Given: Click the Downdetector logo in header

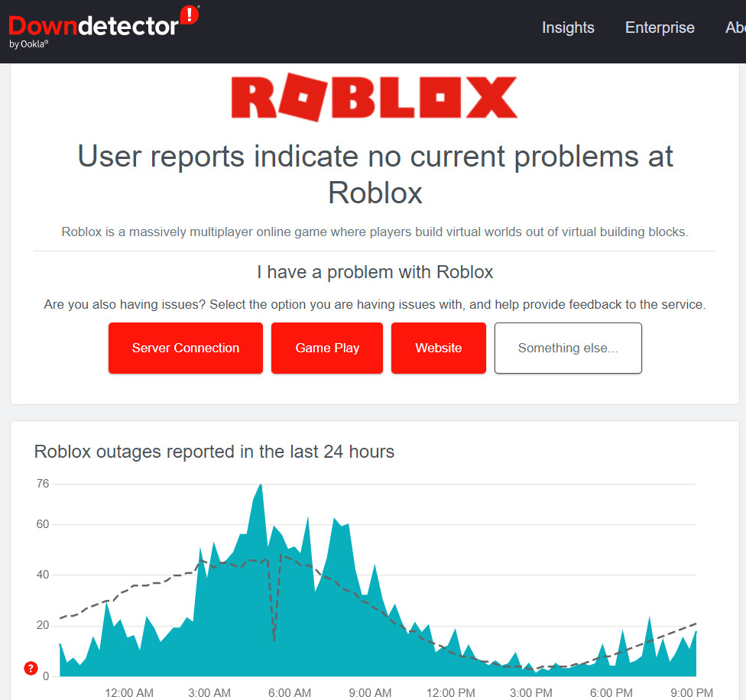Looking at the screenshot, I should [x=93, y=26].
